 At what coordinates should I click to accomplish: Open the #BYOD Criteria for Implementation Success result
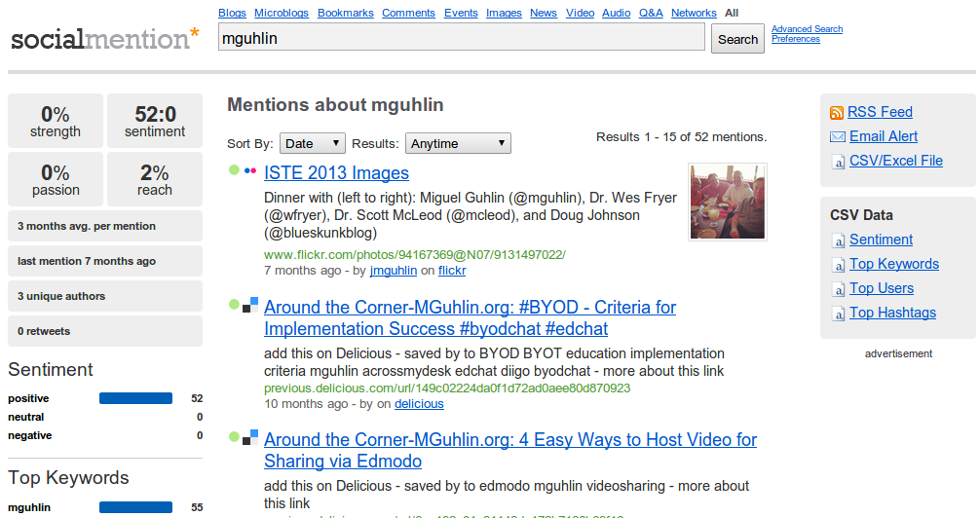point(470,318)
